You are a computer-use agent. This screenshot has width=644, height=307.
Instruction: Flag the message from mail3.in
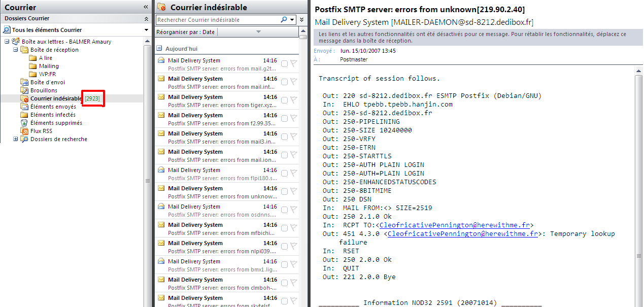293,137
